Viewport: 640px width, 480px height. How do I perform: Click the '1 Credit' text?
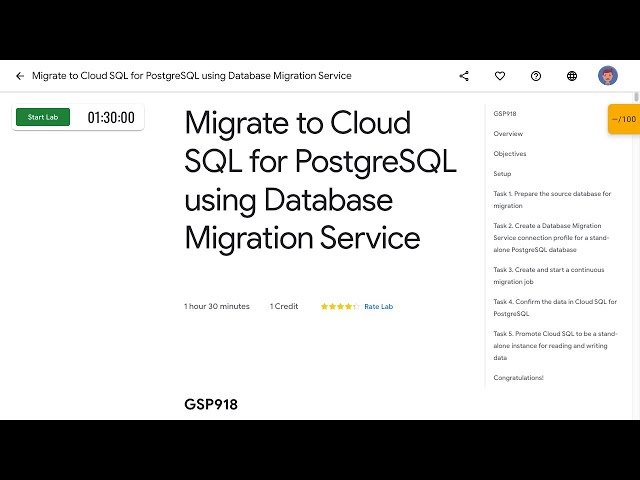pos(284,307)
